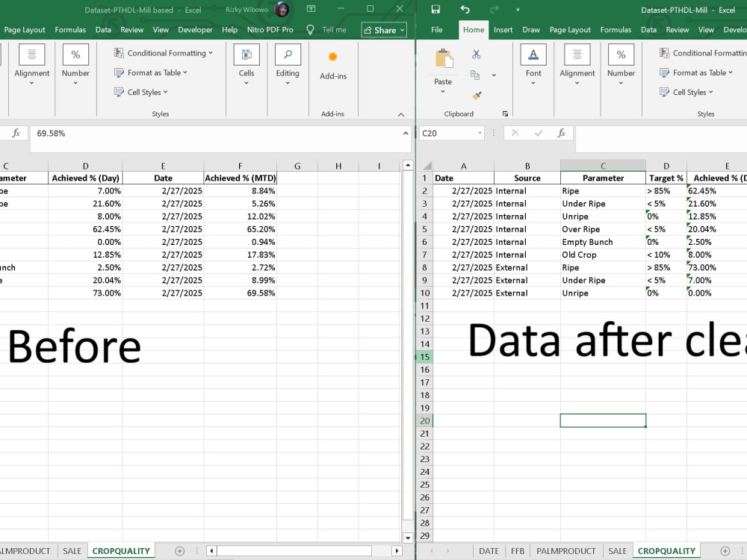Open Quick Access Toolbar customize arrow
The image size is (747, 560).
point(518,10)
